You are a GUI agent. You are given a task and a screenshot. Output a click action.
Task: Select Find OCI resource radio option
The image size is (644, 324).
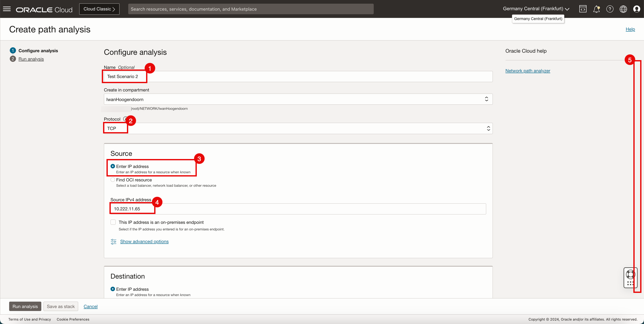[x=113, y=180]
